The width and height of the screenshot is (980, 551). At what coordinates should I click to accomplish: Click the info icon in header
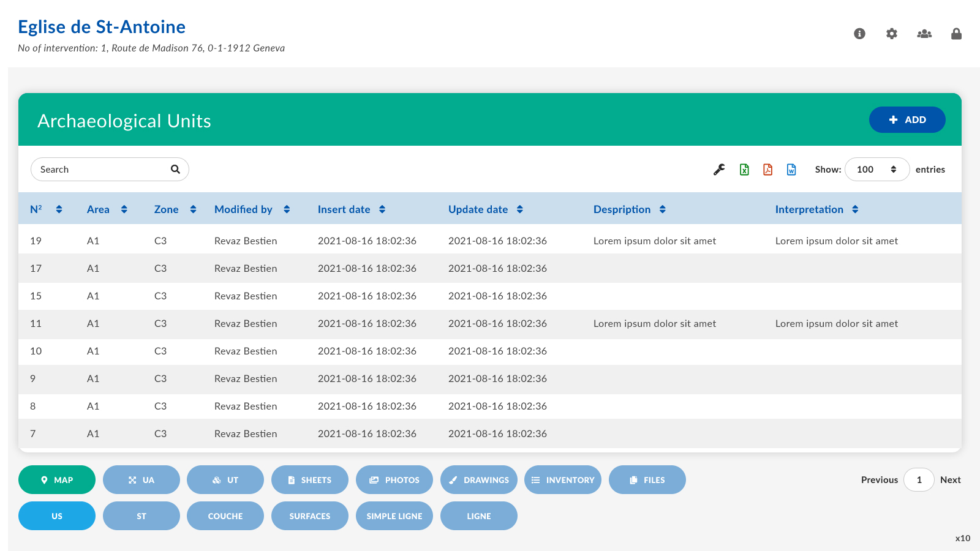click(x=859, y=34)
